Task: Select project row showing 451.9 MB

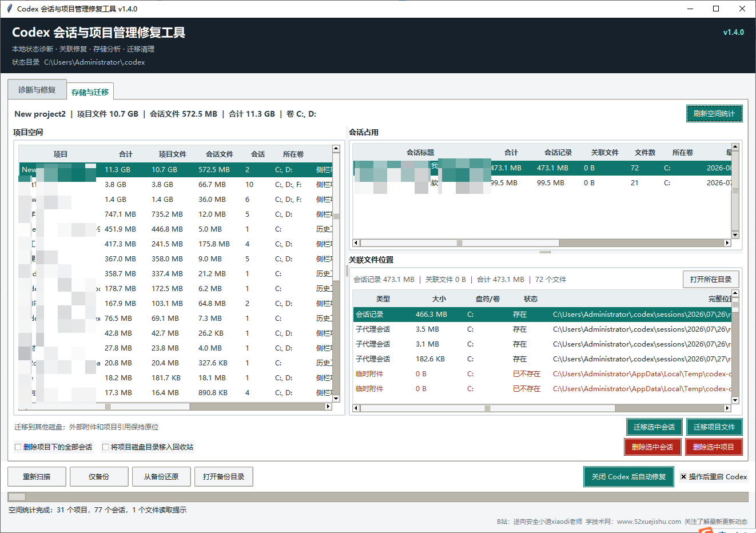Action: click(175, 229)
